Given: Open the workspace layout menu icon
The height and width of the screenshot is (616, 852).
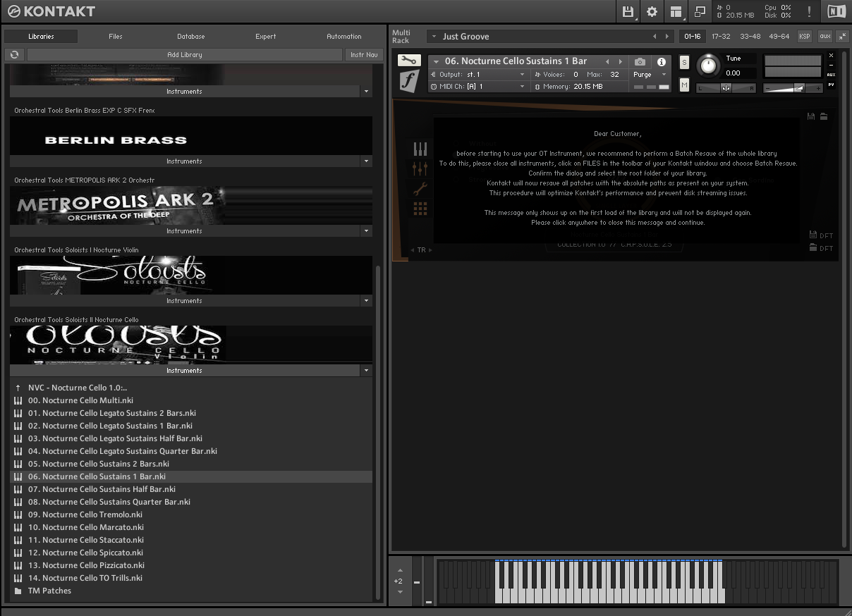Looking at the screenshot, I should coord(676,11).
